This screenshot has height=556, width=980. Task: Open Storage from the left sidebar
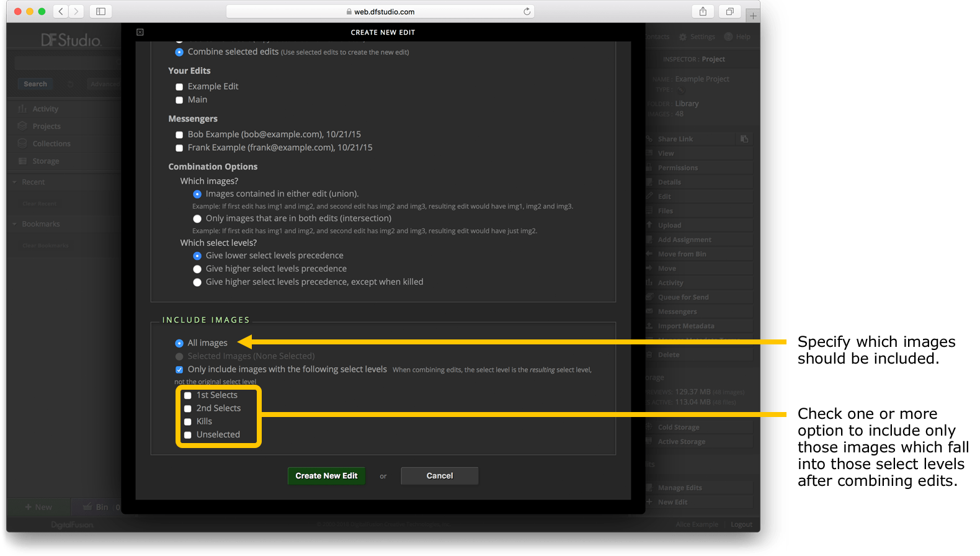tap(46, 161)
